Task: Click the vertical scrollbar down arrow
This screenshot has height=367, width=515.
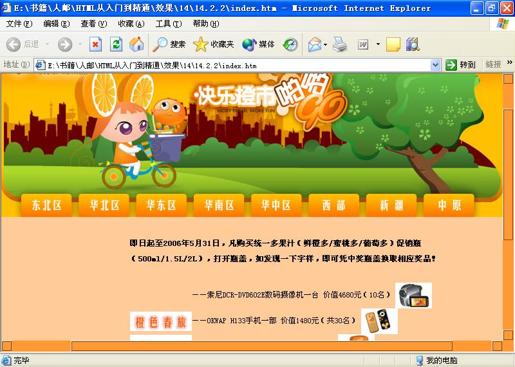Action: 508,334
